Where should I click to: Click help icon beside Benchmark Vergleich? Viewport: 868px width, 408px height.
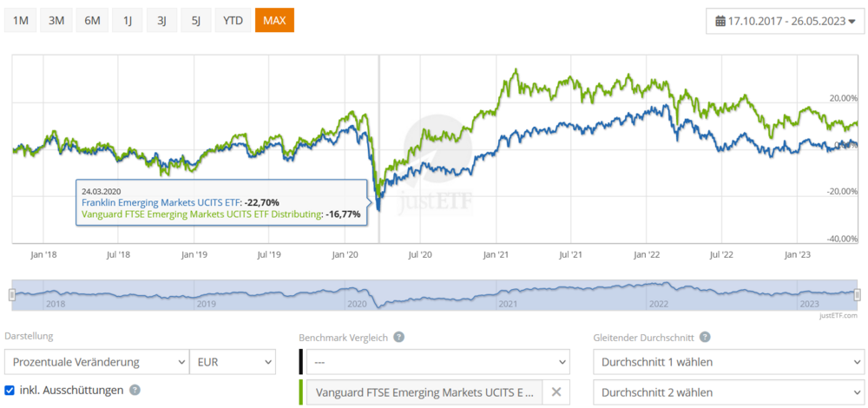tap(398, 337)
